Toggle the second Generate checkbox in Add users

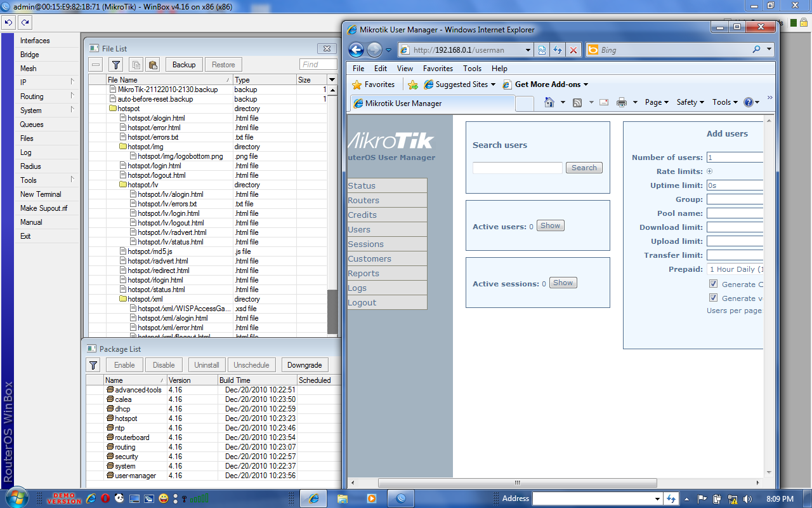click(x=713, y=298)
